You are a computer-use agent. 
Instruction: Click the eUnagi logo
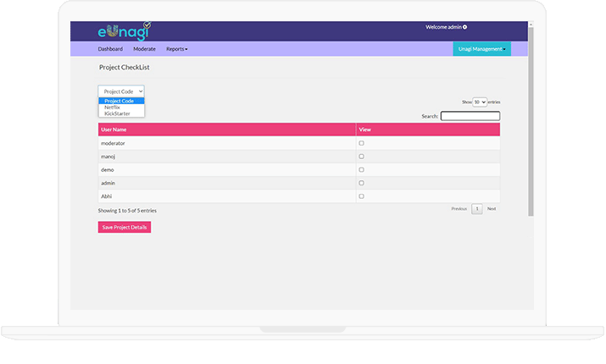pyautogui.click(x=124, y=31)
